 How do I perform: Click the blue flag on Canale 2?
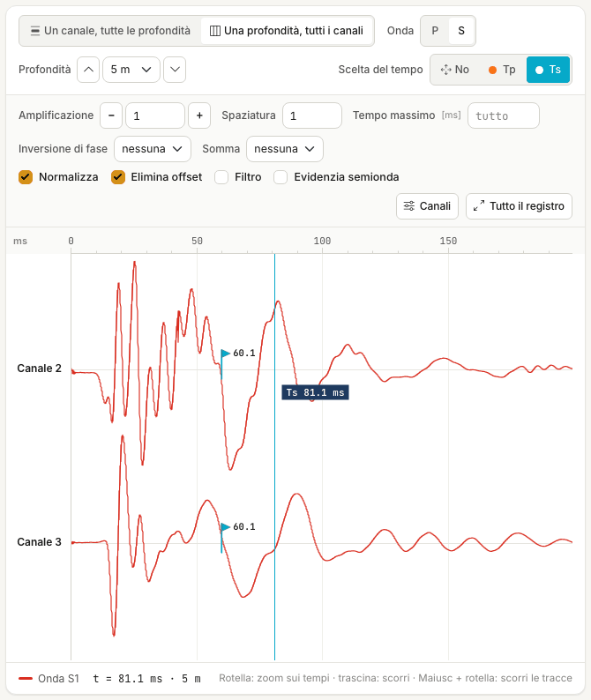point(225,354)
